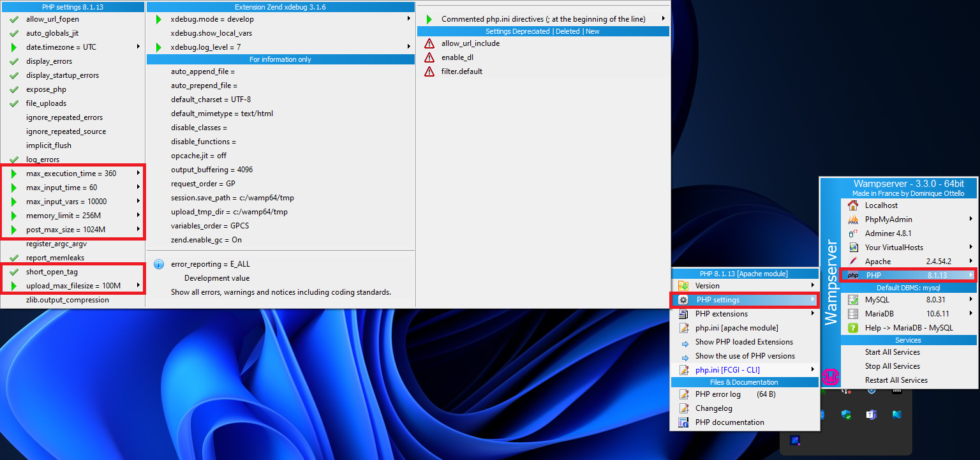The height and width of the screenshot is (460, 980).
Task: Click 'session.save_path = c:/wamp64/tmp' line
Action: point(232,198)
